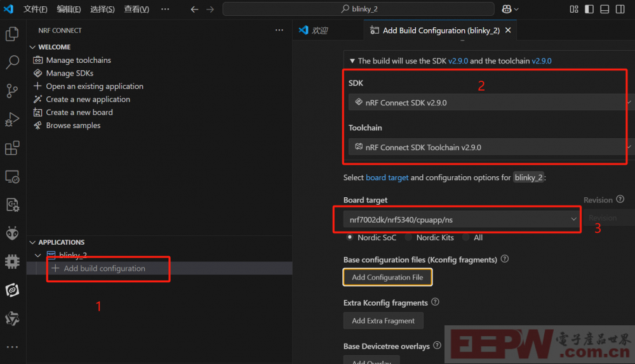Click help icon next to Revision
Image resolution: width=635 pixels, height=364 pixels.
click(x=620, y=199)
